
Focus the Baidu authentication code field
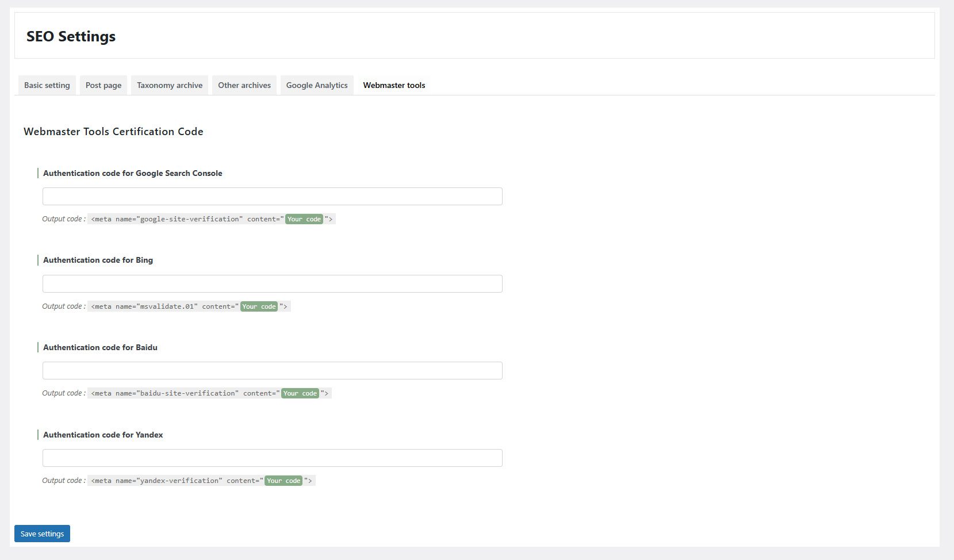click(273, 370)
